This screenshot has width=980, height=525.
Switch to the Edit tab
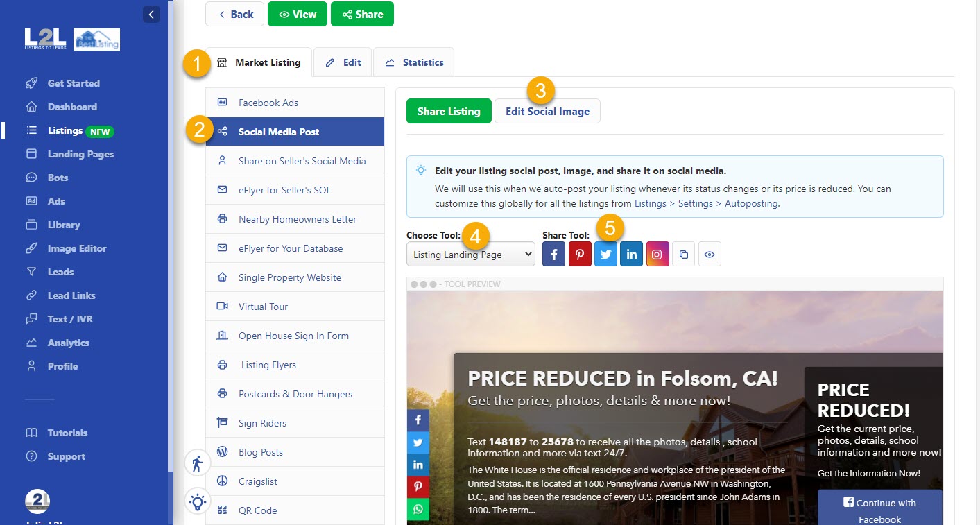click(343, 62)
